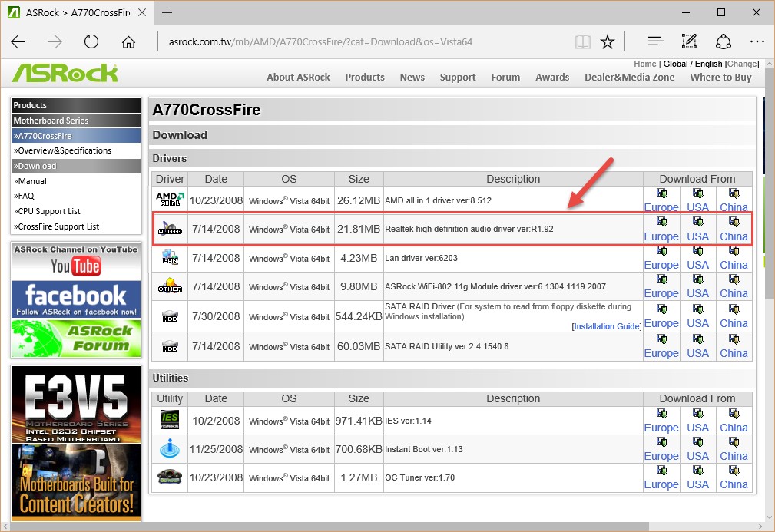Click the Make a Web Note icon
The width and height of the screenshot is (775, 532).
[689, 42]
